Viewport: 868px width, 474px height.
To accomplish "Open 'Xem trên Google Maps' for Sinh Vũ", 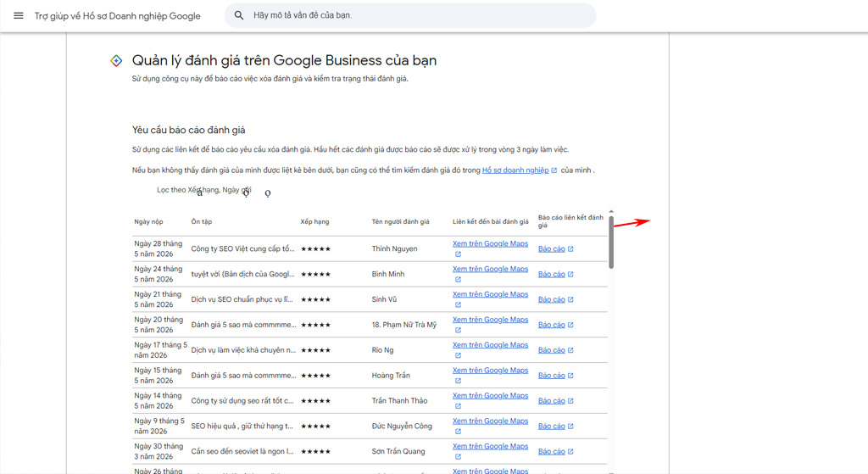I will 490,294.
